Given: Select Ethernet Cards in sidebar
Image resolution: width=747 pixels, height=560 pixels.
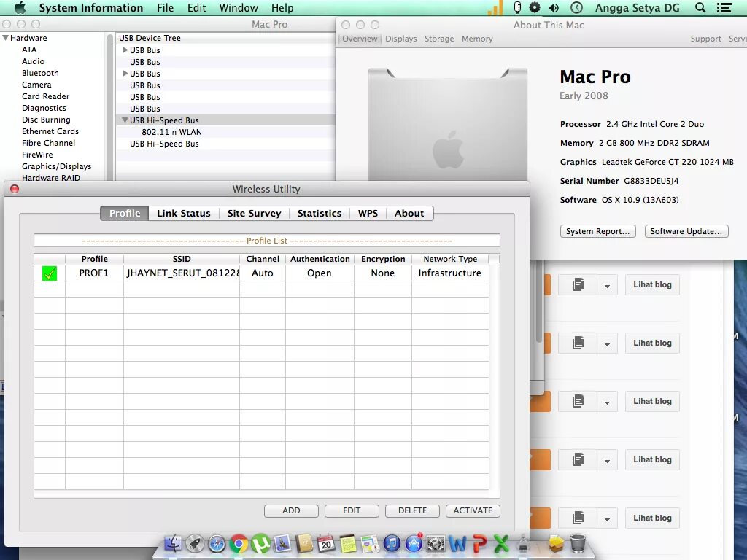Looking at the screenshot, I should [50, 131].
